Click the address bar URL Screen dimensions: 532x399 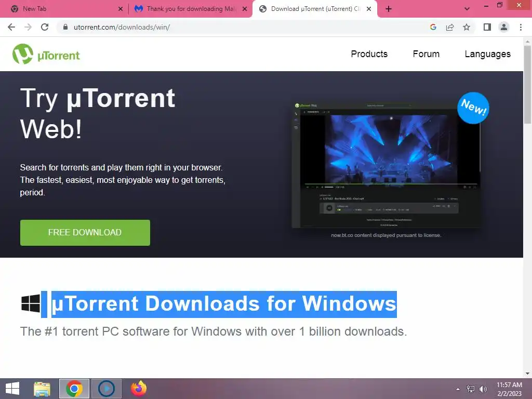122,27
